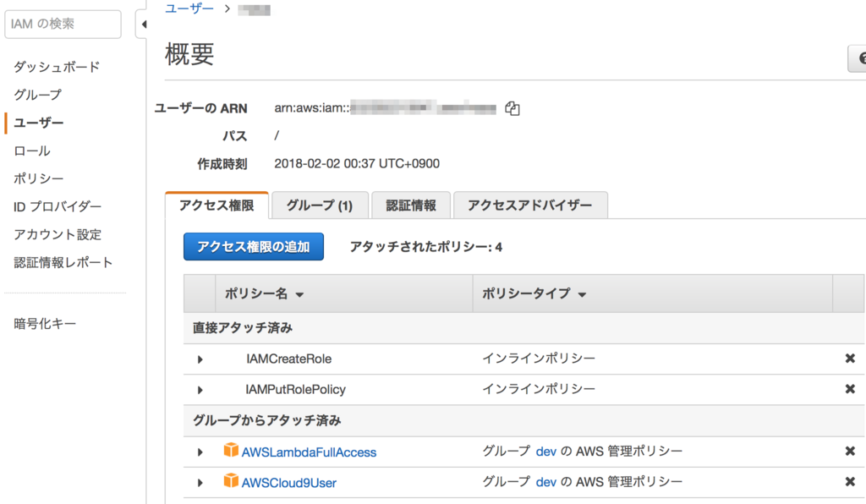Click the arn:aws:iam:: ARN text
Viewport: 866px width, 504px height.
(312, 108)
